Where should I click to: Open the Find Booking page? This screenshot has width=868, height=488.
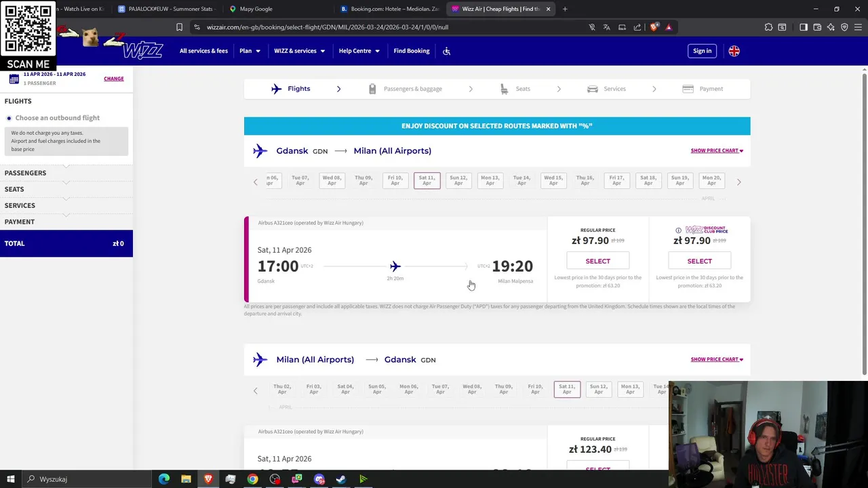412,51
